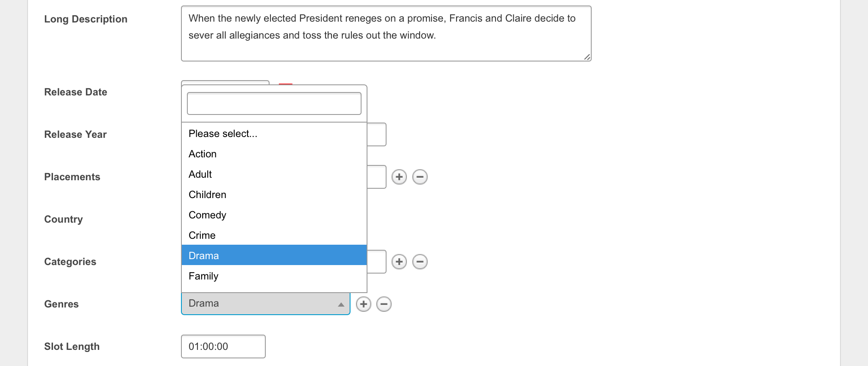The height and width of the screenshot is (366, 868).
Task: Choose Crime from the genre options
Action: (202, 235)
